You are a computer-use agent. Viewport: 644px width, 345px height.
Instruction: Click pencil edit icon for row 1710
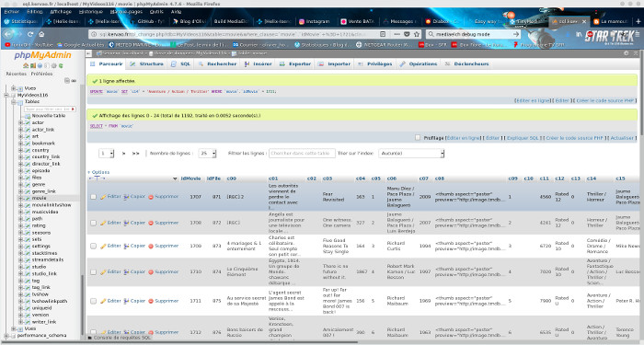(x=103, y=272)
